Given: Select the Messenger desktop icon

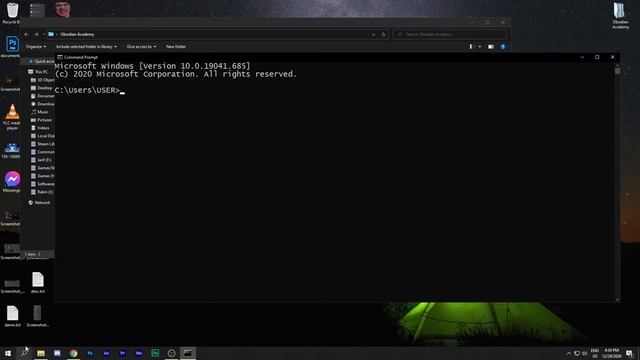Looking at the screenshot, I should [12, 182].
